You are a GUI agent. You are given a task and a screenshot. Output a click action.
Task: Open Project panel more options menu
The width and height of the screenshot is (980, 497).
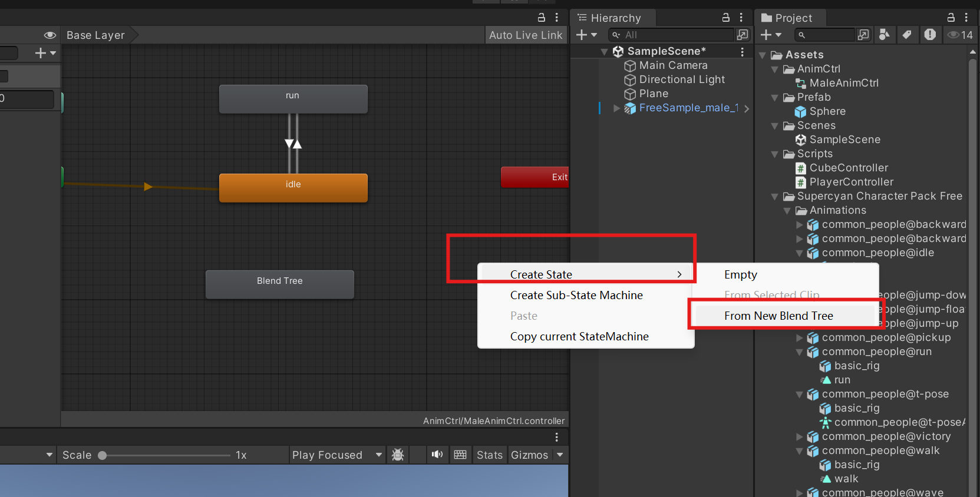click(x=966, y=18)
